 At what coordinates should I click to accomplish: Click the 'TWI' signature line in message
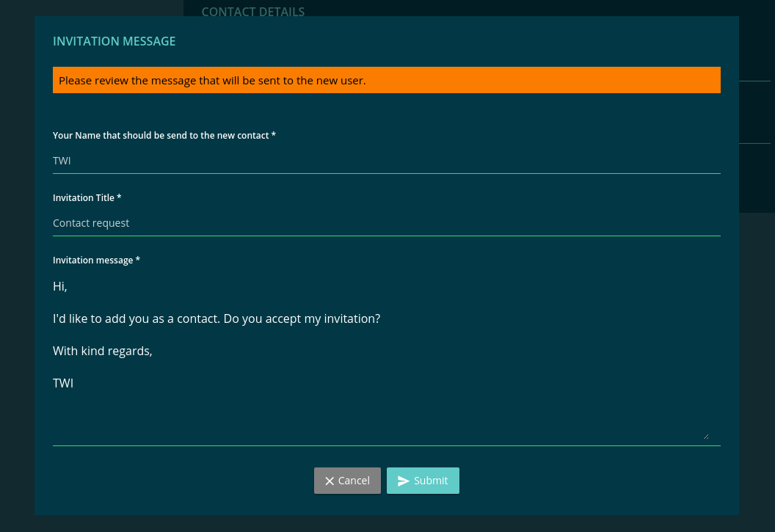coord(63,383)
